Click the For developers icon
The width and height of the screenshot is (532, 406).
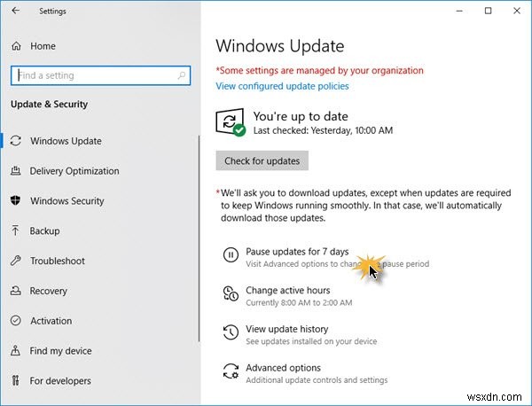click(x=16, y=380)
